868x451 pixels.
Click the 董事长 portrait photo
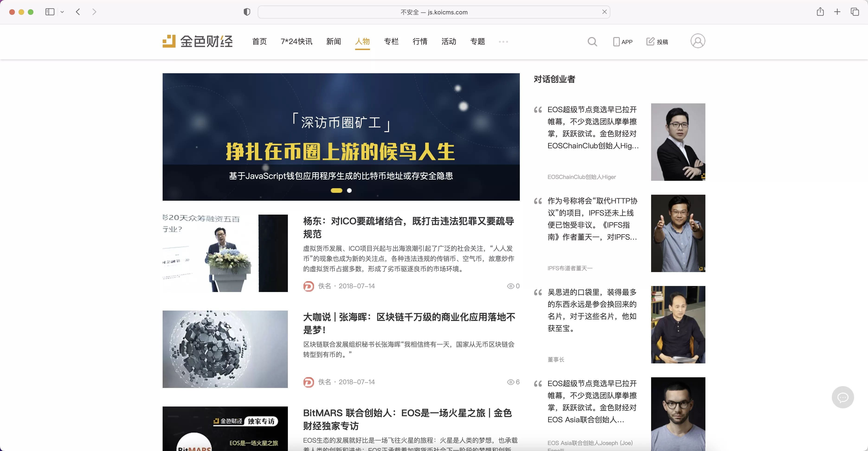(x=678, y=324)
